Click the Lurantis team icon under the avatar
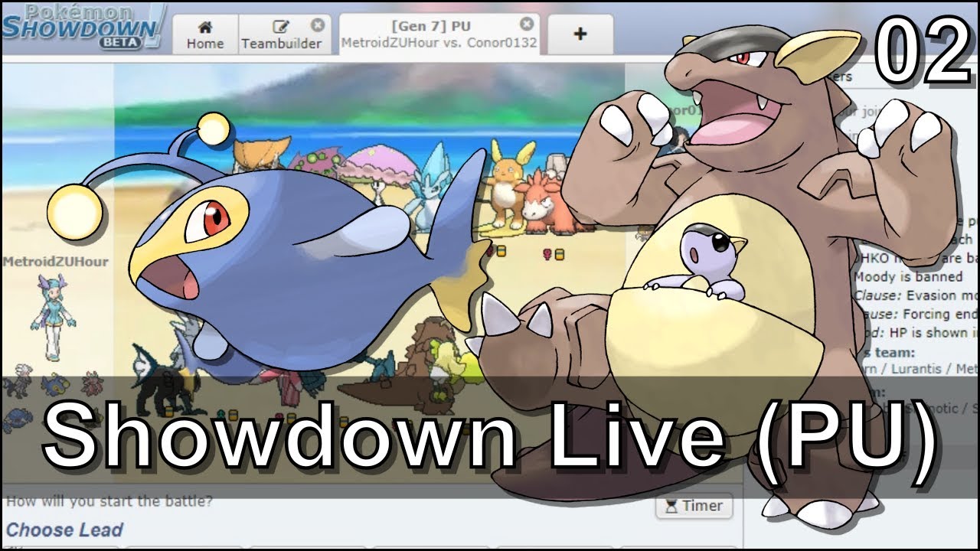 (92, 384)
